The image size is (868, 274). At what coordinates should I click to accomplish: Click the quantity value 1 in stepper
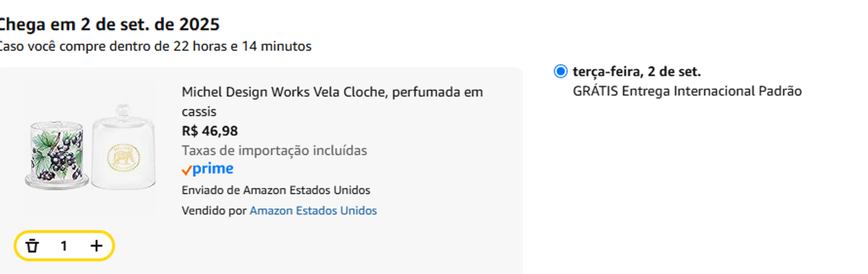(x=64, y=246)
